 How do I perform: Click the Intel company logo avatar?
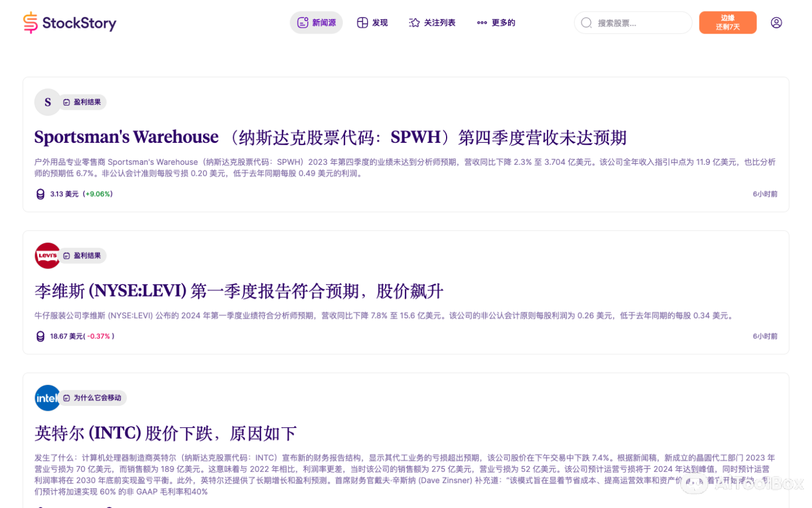(x=48, y=398)
